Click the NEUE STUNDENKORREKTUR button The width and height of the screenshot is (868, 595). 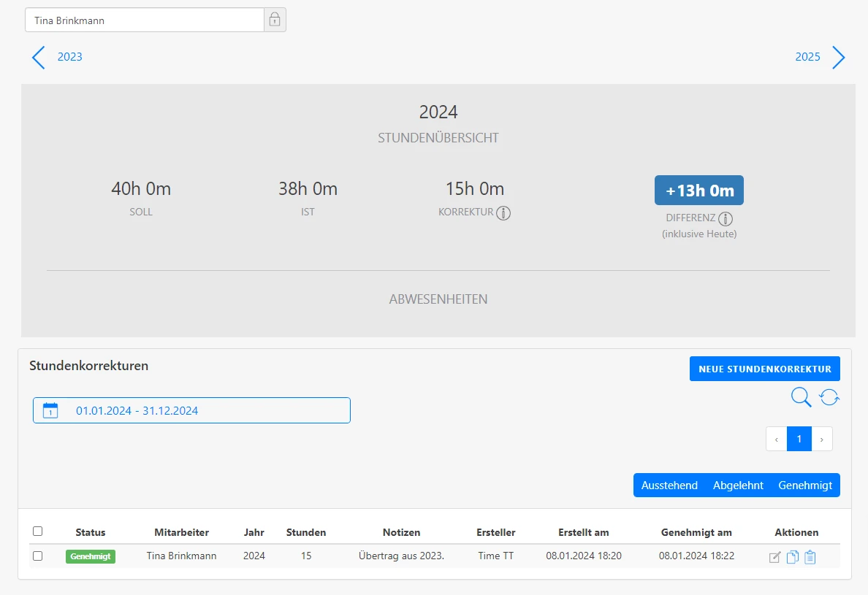coord(764,369)
